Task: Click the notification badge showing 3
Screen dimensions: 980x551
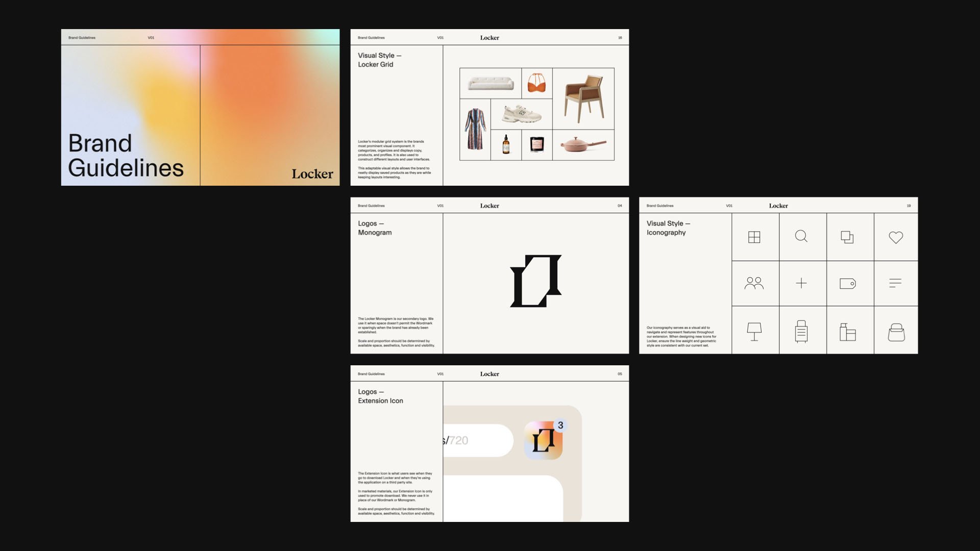Action: 560,425
